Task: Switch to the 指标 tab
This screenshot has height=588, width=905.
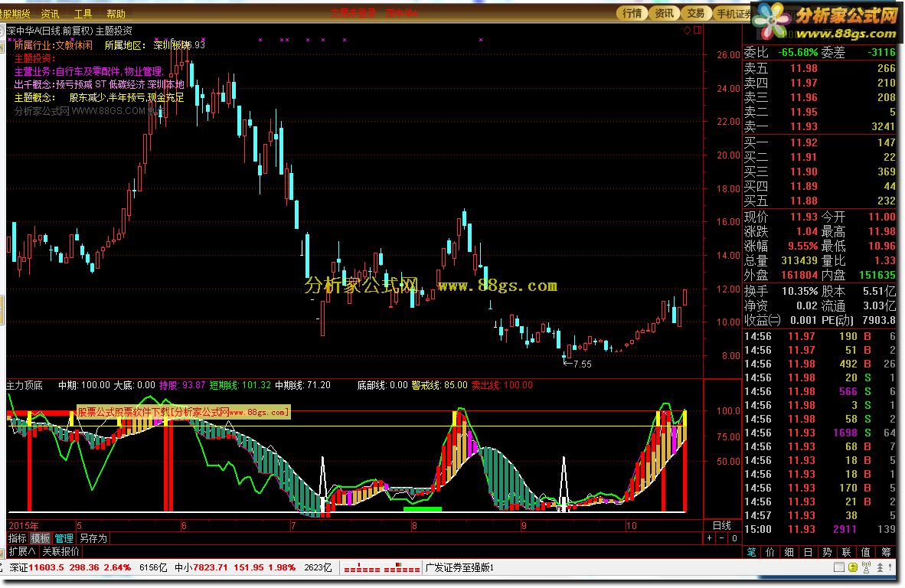Action: click(18, 538)
